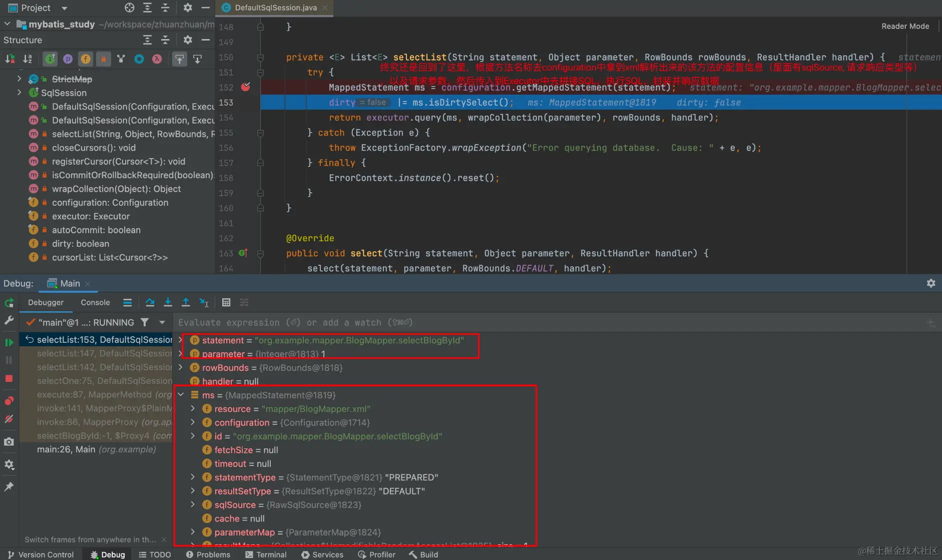Screen dimensions: 942x560
Task: Resume program execution
Action: (x=9, y=342)
